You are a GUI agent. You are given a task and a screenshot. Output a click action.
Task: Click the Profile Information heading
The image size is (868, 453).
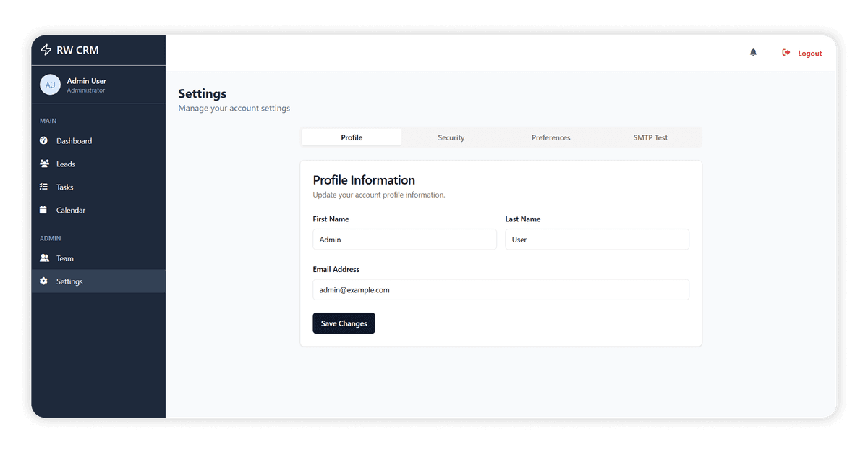tap(364, 180)
